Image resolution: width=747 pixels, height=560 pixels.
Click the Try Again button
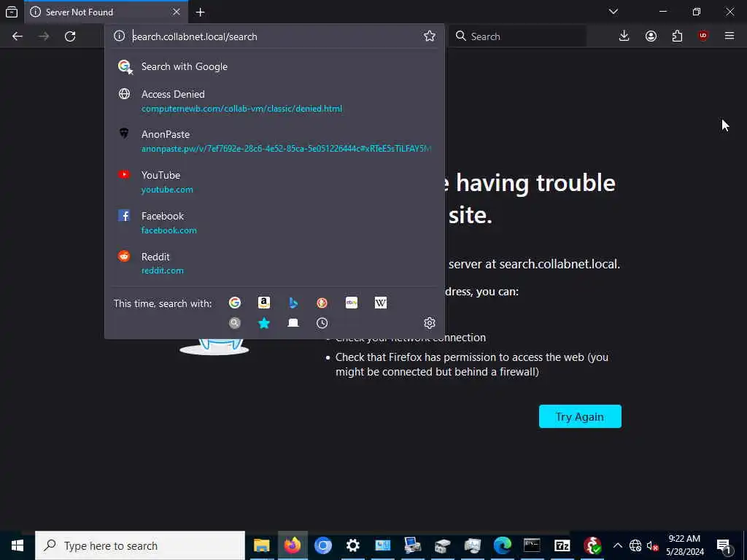pos(580,416)
